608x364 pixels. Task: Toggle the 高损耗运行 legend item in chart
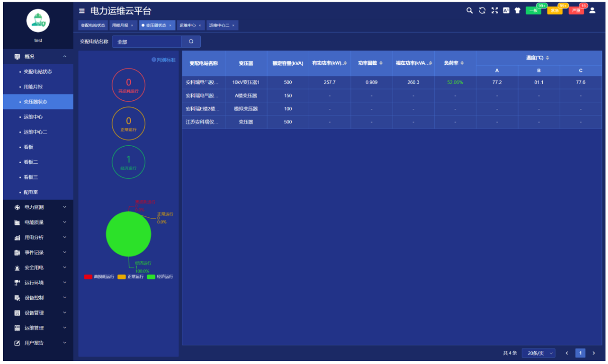[x=99, y=277]
